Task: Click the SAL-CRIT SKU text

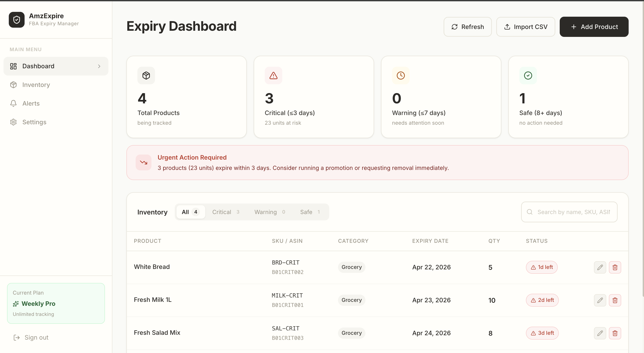Action: pos(286,329)
